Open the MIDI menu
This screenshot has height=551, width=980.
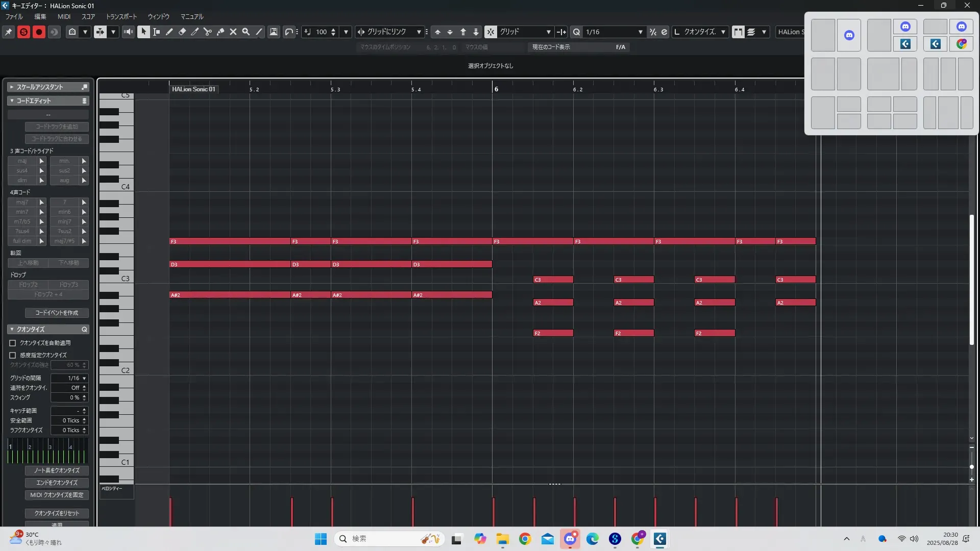64,16
